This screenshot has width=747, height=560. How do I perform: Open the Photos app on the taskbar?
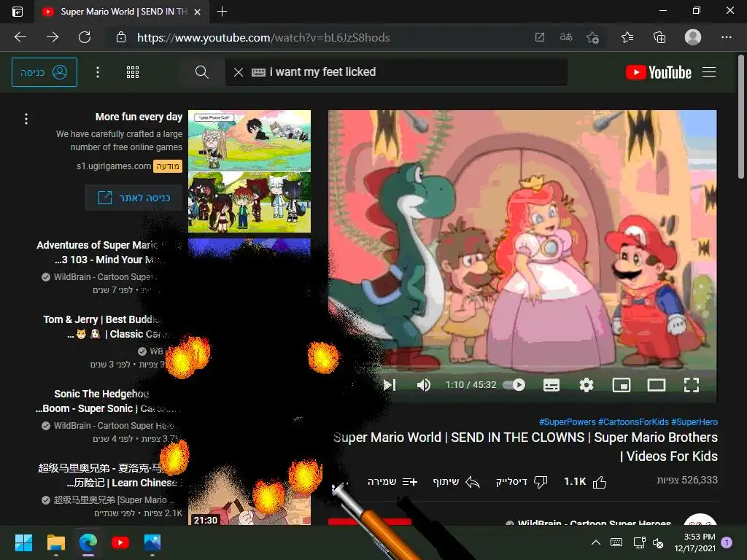152,542
